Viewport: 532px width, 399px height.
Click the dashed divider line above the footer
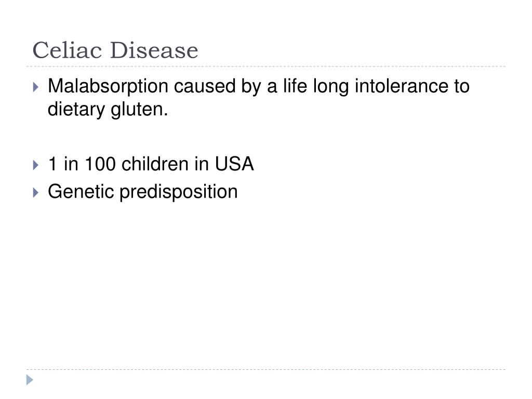pos(266,369)
